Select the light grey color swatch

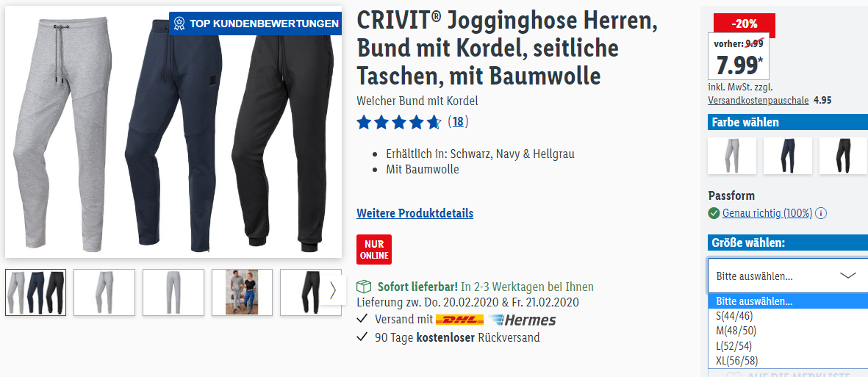point(732,156)
